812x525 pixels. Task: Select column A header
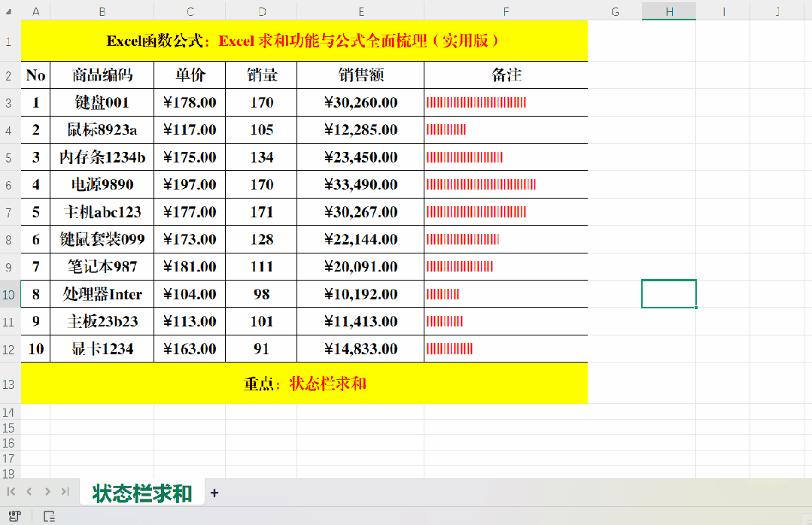click(35, 11)
